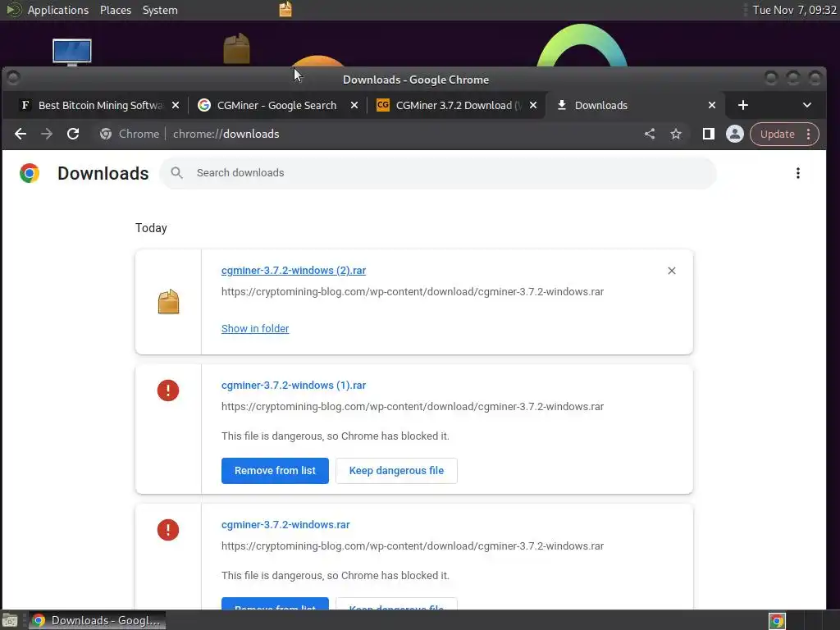Image resolution: width=840 pixels, height=630 pixels.
Task: Open cgminer-3.7.2-windows (2).rar file link
Action: [x=294, y=271]
